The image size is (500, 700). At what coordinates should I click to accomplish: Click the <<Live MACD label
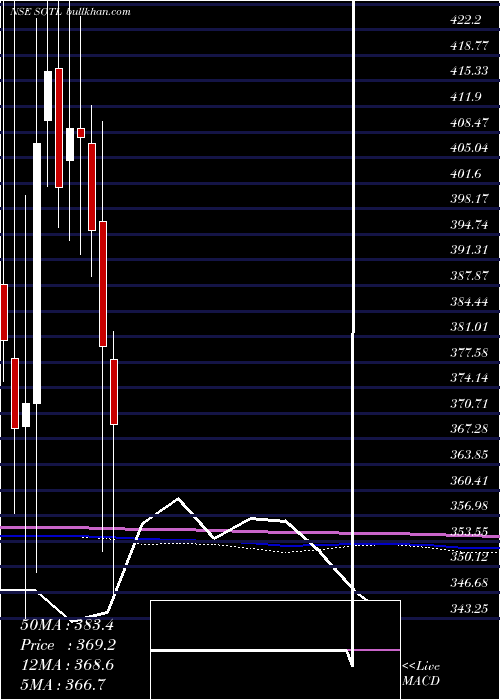[x=421, y=673]
